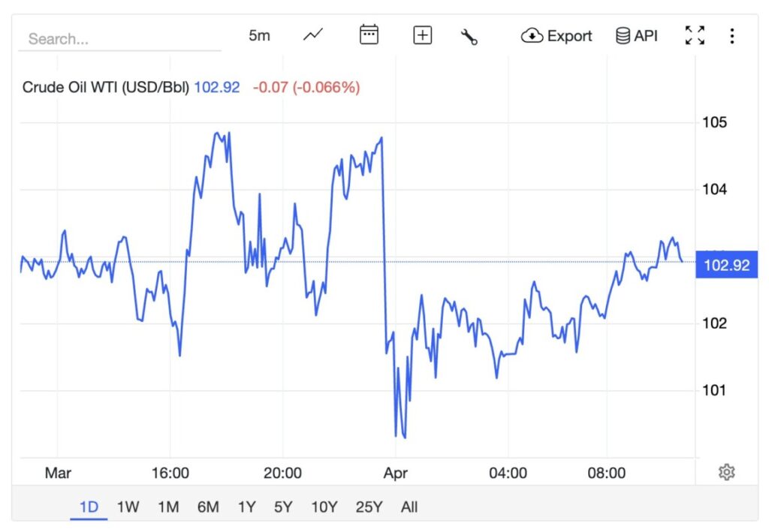Switch to the 1W timeframe tab

[128, 507]
